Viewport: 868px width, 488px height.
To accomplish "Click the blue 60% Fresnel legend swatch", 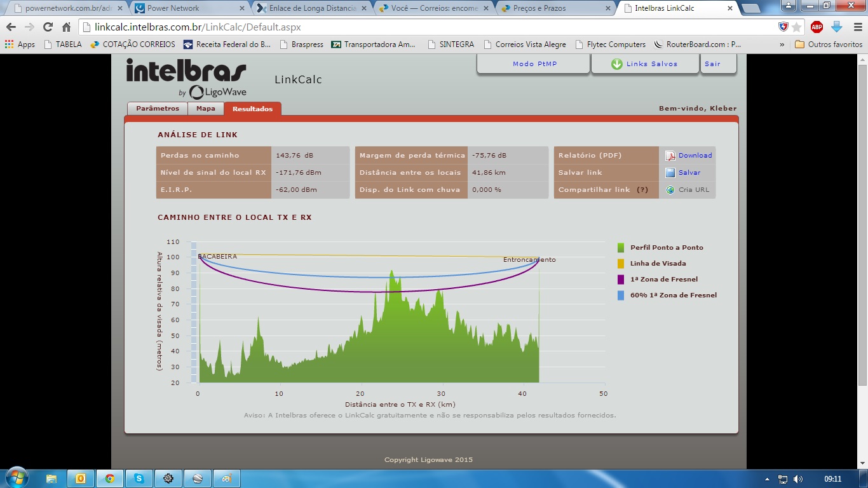I will 621,295.
